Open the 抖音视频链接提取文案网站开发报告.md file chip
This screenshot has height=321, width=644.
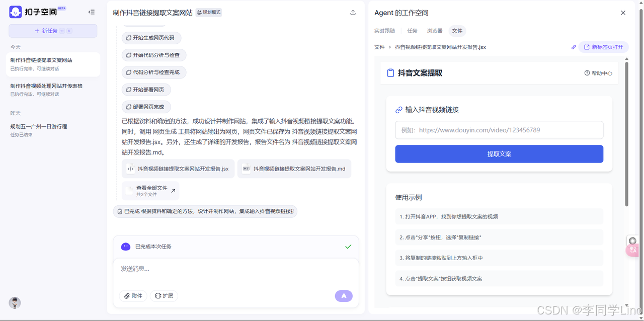click(294, 169)
